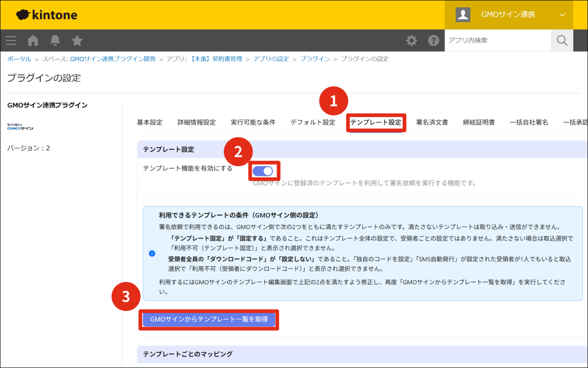Click GMOサインからテンプレート一覧を取得 button
The image size is (588, 368).
(x=209, y=319)
